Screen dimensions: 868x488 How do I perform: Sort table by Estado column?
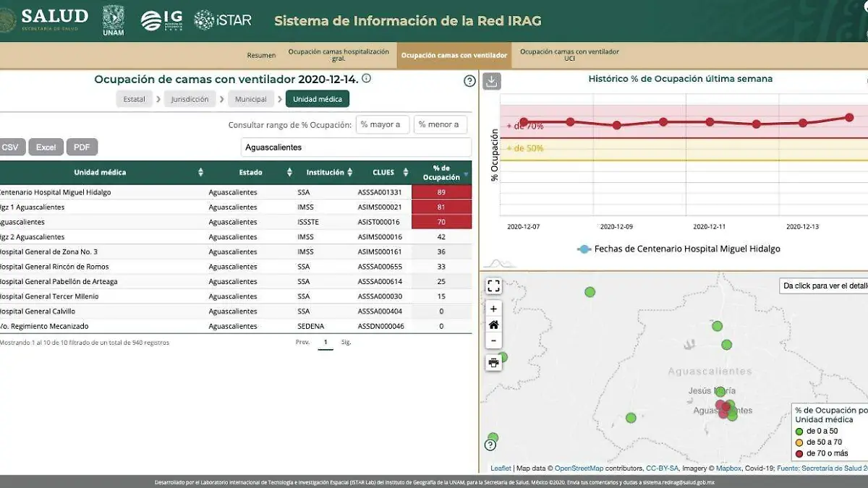click(x=289, y=173)
